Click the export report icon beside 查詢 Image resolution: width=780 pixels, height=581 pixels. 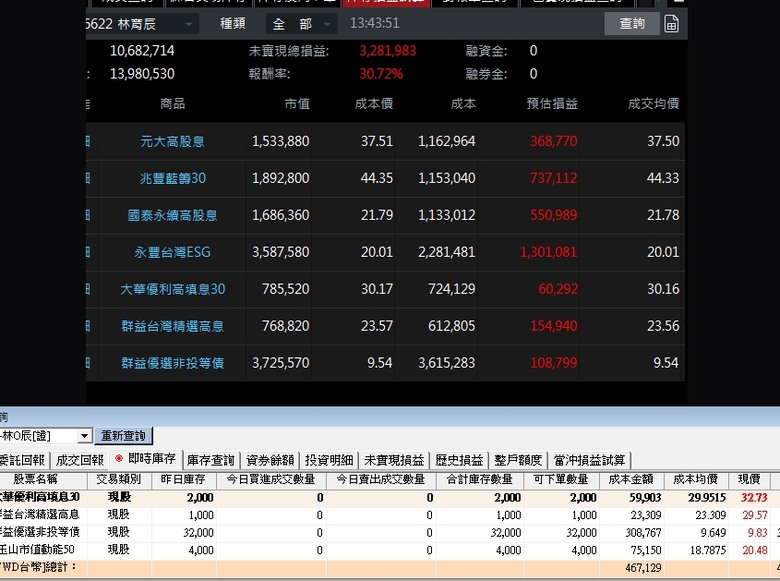pos(671,24)
